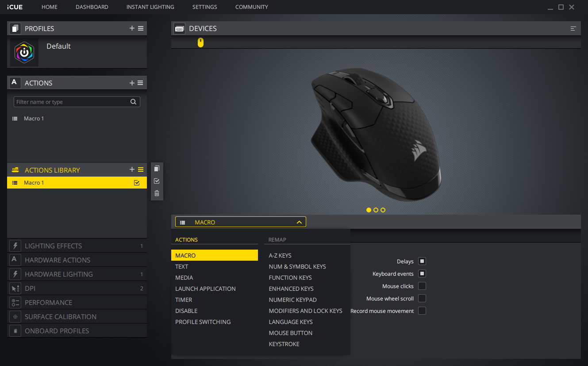The height and width of the screenshot is (366, 588).
Task: Focus the Filter name or type field
Action: click(77, 102)
